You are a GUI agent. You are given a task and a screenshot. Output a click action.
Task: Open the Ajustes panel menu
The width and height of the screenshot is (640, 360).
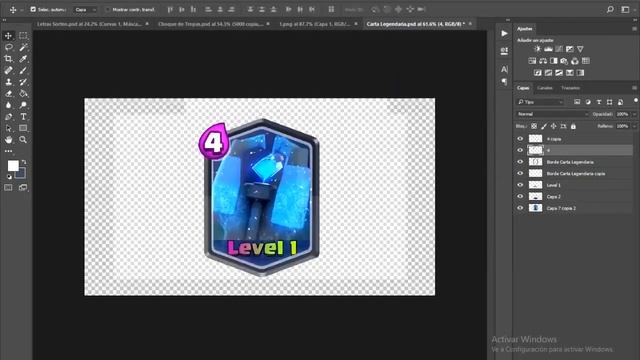pos(634,29)
